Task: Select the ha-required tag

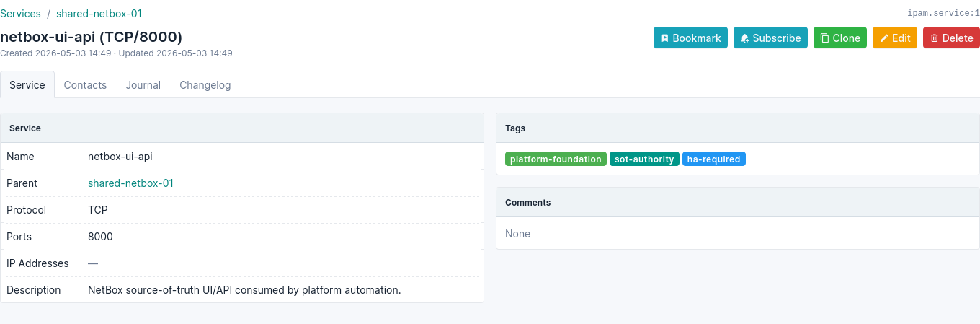Action: (713, 159)
